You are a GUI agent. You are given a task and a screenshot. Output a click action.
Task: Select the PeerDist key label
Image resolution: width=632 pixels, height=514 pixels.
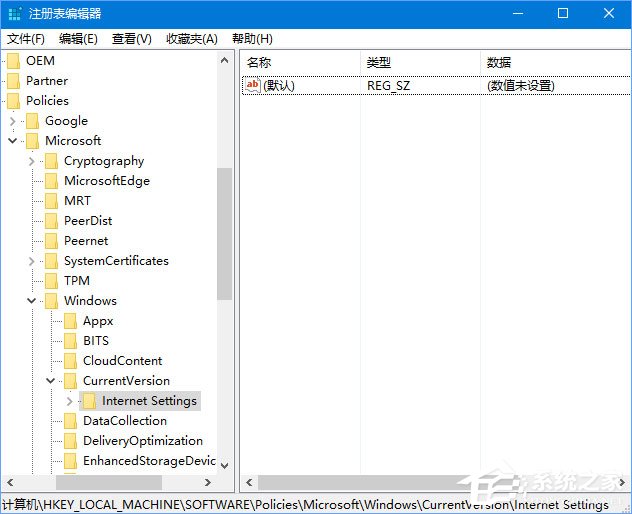click(88, 221)
